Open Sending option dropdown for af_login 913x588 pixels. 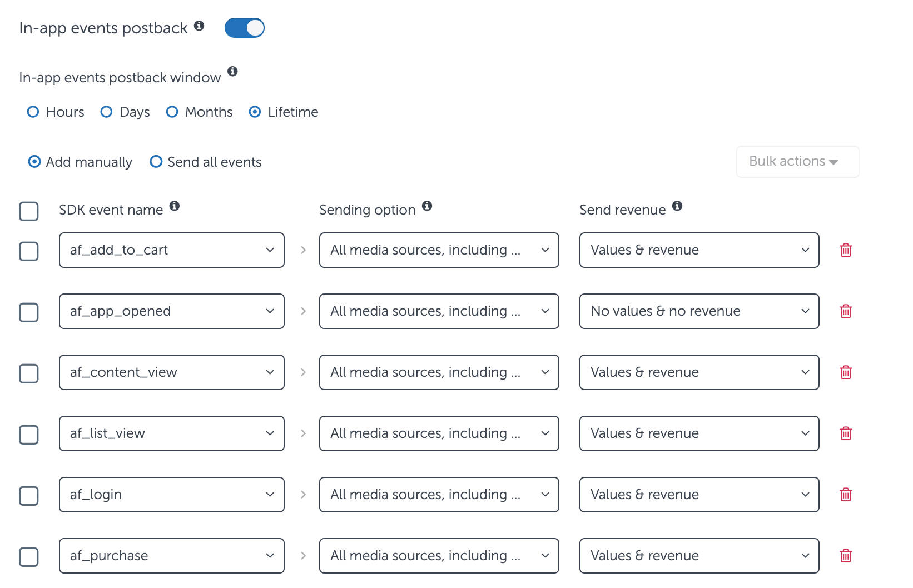[439, 495]
